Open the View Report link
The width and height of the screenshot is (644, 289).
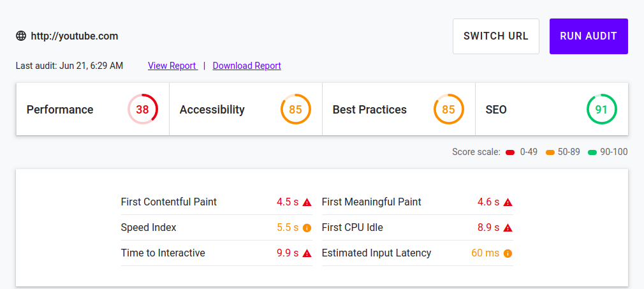click(x=172, y=66)
